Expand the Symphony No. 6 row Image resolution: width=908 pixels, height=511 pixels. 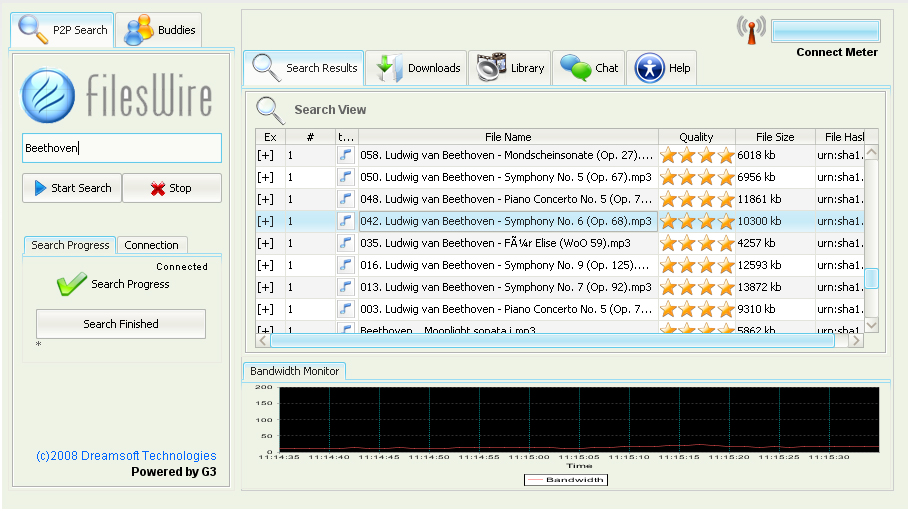265,221
